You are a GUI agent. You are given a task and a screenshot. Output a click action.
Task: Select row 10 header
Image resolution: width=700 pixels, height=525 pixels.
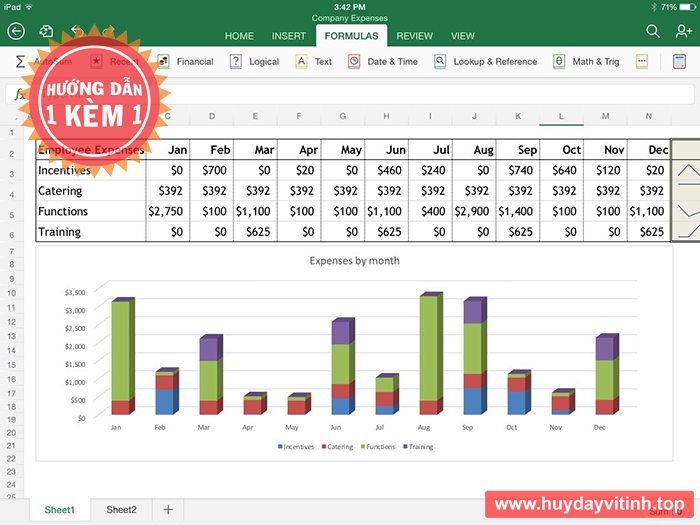point(12,293)
